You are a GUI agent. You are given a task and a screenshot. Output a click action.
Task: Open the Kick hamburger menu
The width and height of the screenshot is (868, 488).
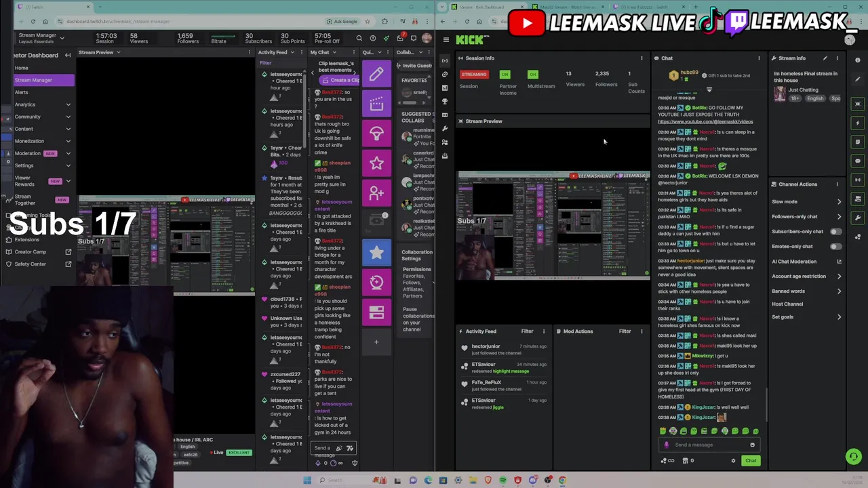click(446, 40)
